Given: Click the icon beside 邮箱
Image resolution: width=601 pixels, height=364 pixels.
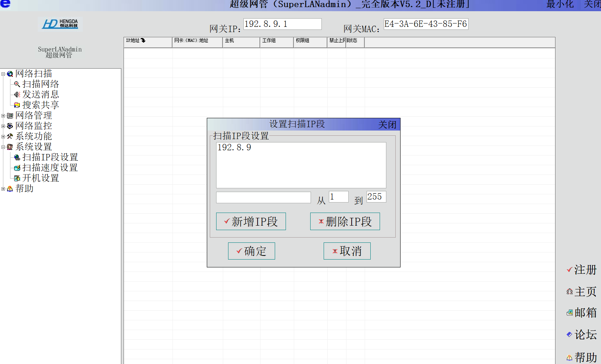Looking at the screenshot, I should (570, 313).
